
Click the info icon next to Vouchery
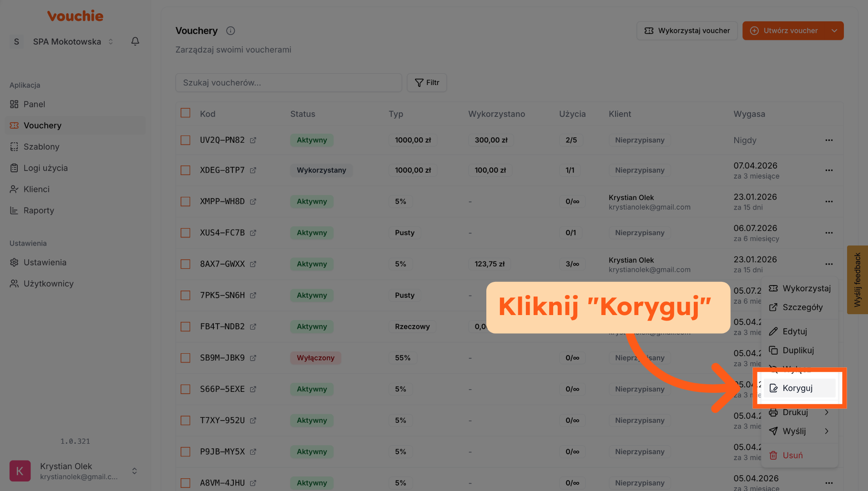(x=231, y=31)
